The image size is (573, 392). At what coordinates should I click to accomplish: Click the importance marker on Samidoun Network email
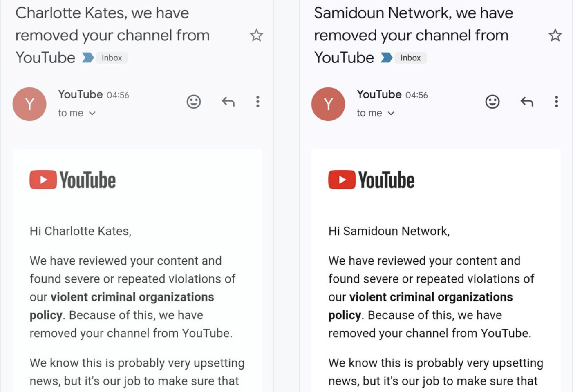[x=387, y=58]
